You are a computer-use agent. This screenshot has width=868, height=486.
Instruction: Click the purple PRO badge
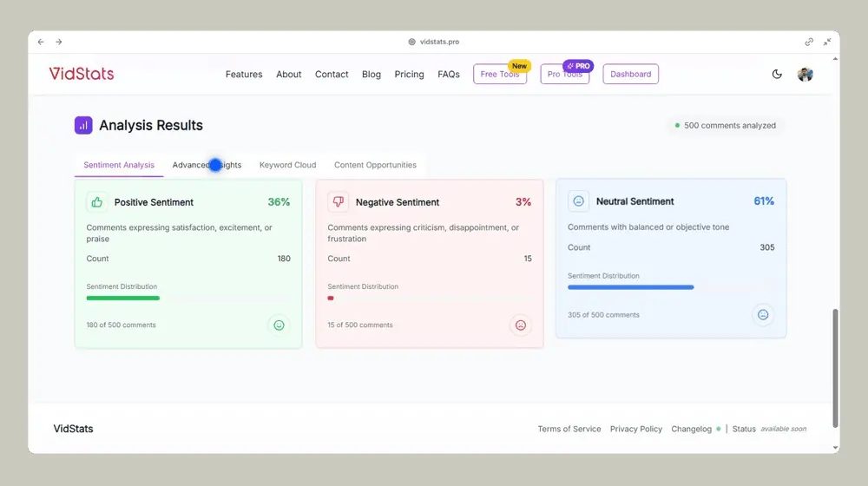click(578, 66)
